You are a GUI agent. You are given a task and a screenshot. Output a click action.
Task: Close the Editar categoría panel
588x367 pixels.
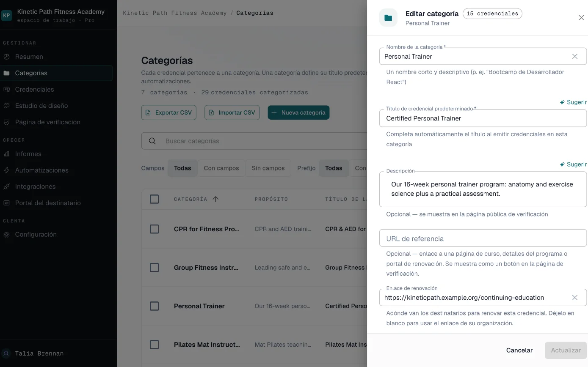tap(581, 18)
